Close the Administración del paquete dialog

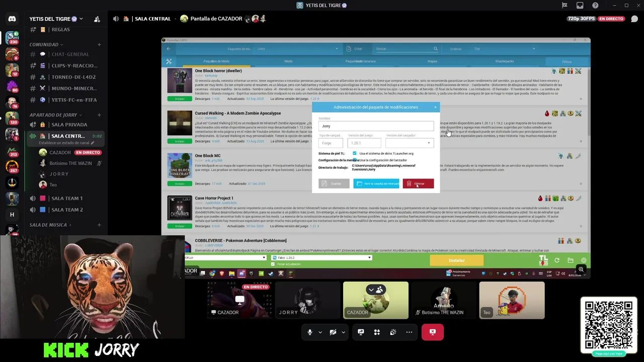click(x=435, y=107)
